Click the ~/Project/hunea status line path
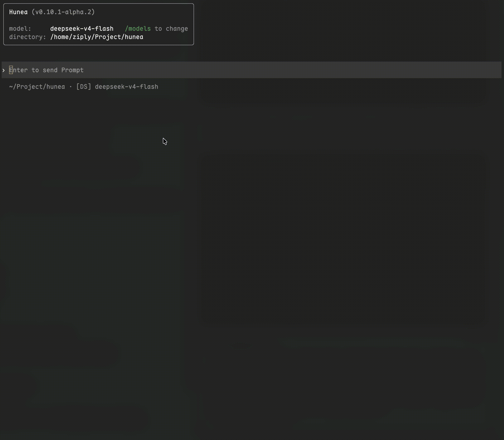504x440 pixels. (37, 87)
